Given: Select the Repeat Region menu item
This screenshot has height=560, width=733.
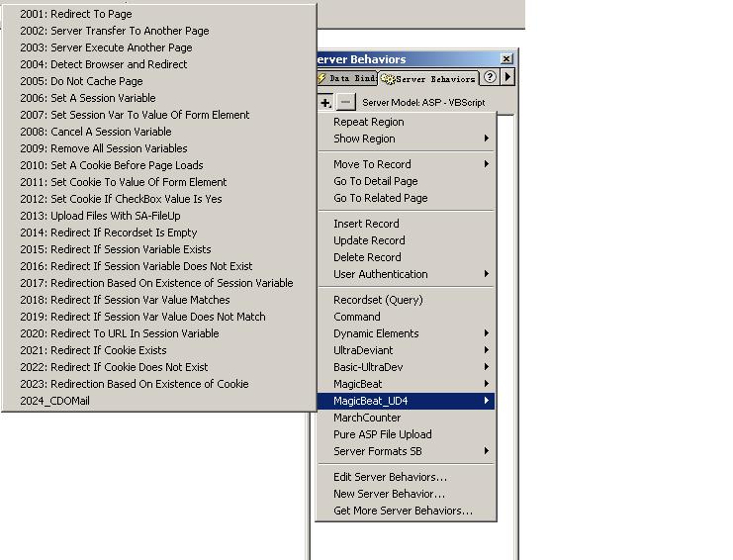Looking at the screenshot, I should tap(368, 122).
